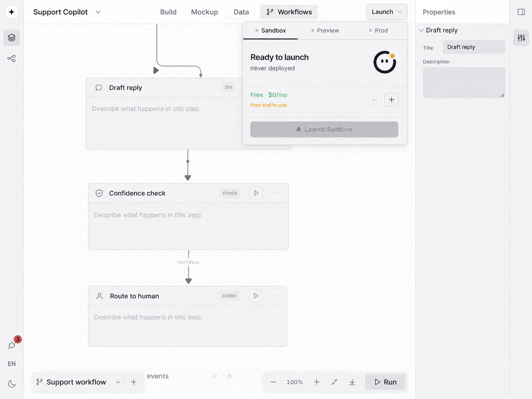Run the partially hidden events step
The image size is (532, 399).
point(230,376)
